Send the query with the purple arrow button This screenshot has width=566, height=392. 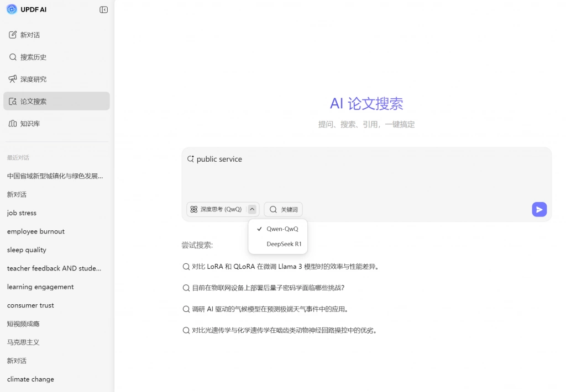coord(539,209)
